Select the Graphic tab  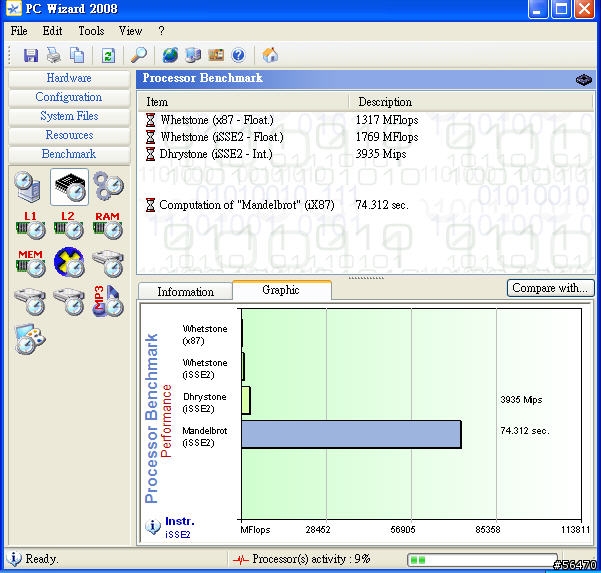[281, 290]
